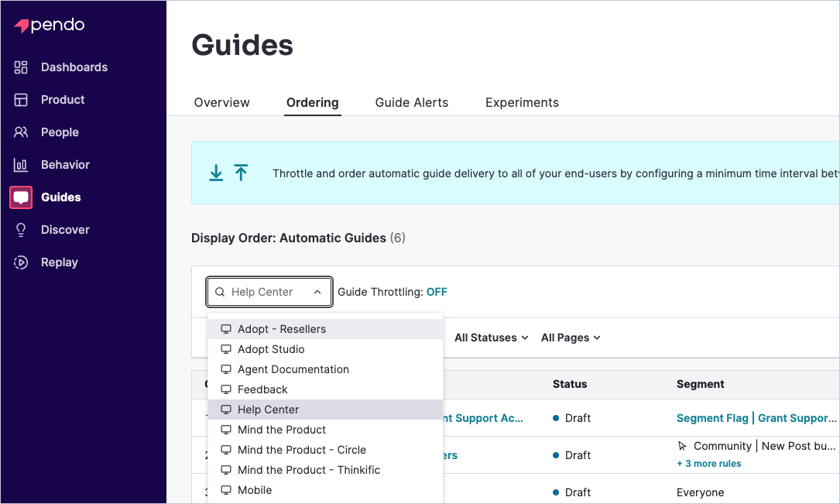Click monitor icon beside Mind the Product - Thinkific
840x504 pixels.
tap(226, 470)
